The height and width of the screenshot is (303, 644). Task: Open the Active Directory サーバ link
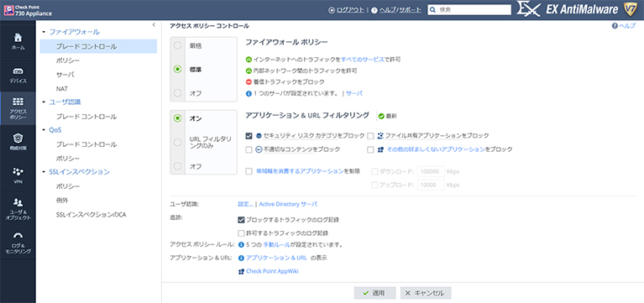click(288, 204)
